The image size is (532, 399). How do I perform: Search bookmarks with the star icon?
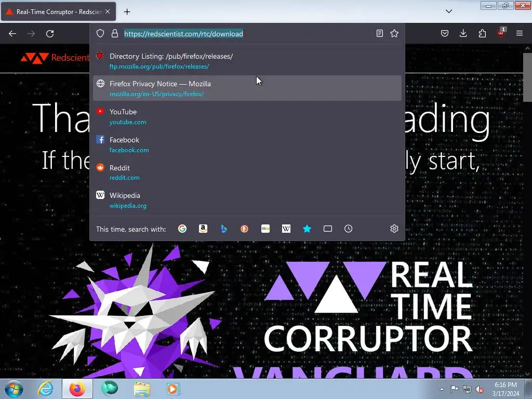pyautogui.click(x=307, y=229)
